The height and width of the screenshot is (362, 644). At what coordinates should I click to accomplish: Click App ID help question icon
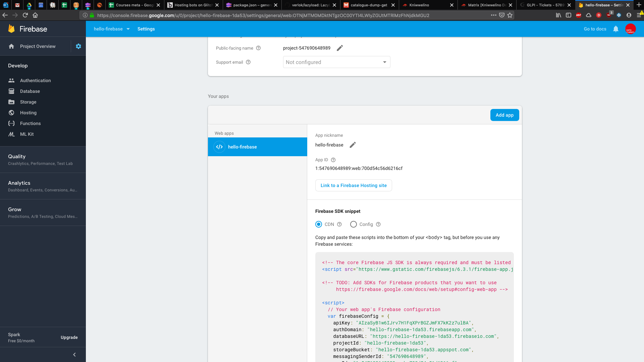333,160
